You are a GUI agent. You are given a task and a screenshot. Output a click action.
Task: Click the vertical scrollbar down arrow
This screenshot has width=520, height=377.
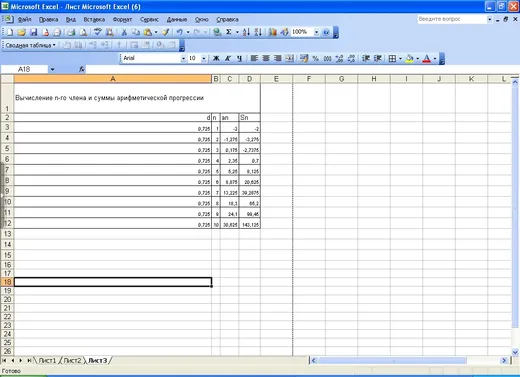coord(515,352)
